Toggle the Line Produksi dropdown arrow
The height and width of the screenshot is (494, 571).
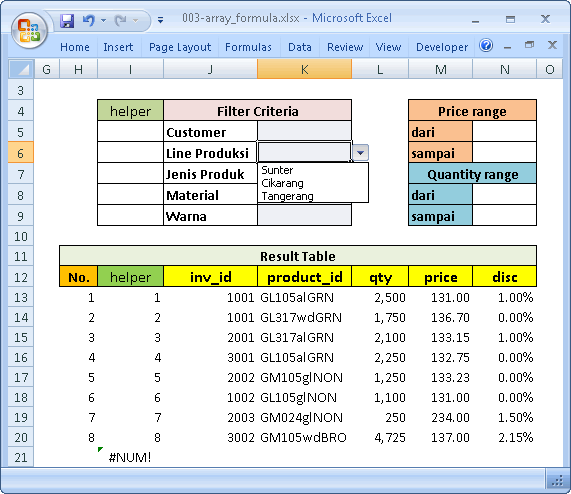tap(360, 153)
